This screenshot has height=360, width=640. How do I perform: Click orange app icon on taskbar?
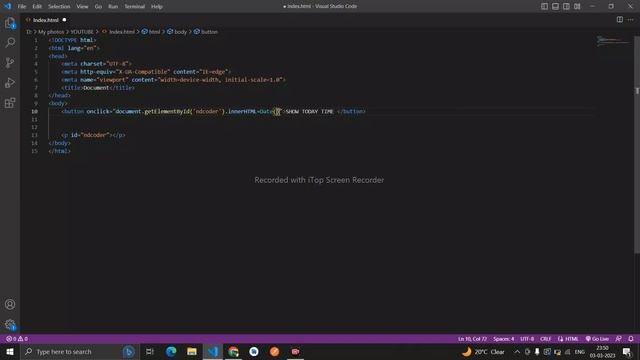point(275,351)
